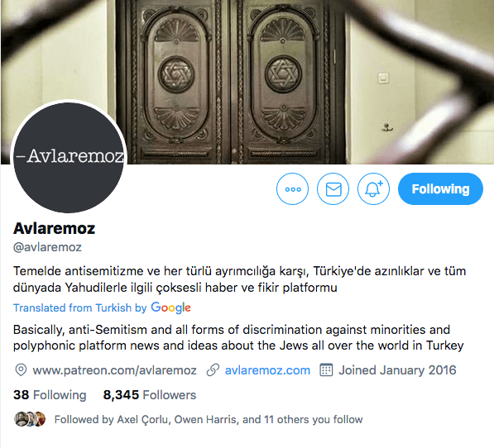Open the avlaremoz.com website link
The image size is (494, 448).
pyautogui.click(x=267, y=370)
